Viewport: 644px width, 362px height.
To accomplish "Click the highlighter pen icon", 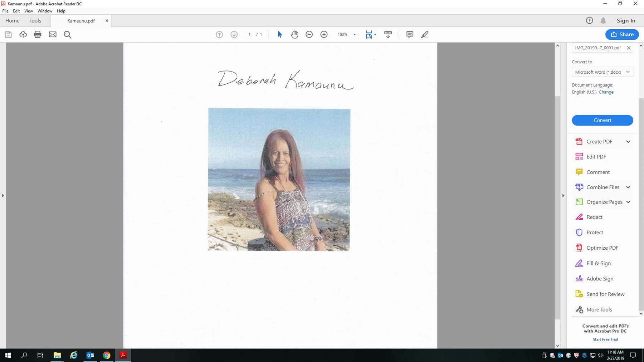I will click(425, 34).
